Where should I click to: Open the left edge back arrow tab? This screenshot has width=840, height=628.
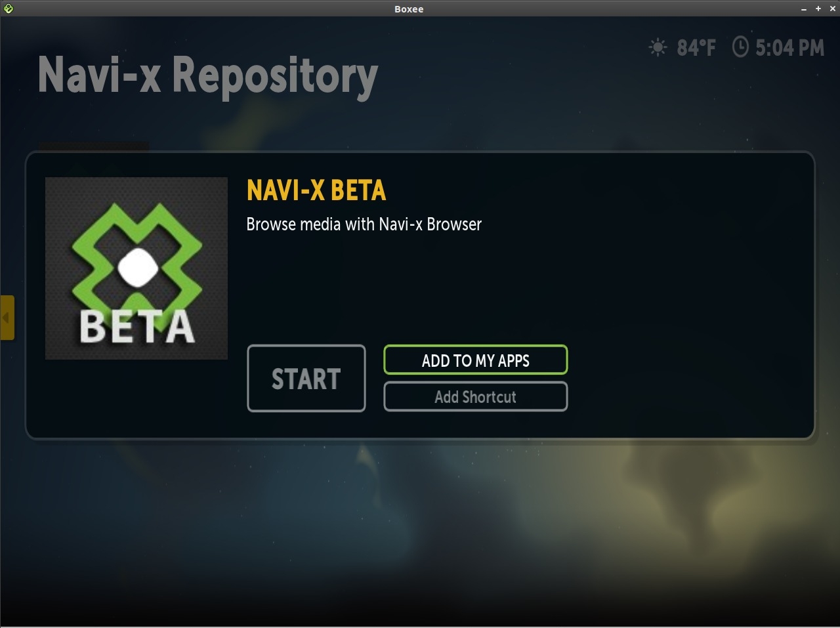click(7, 318)
